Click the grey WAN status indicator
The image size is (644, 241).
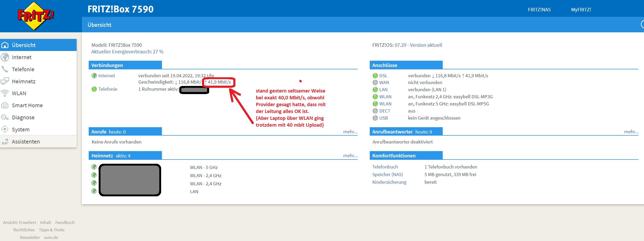tap(375, 83)
